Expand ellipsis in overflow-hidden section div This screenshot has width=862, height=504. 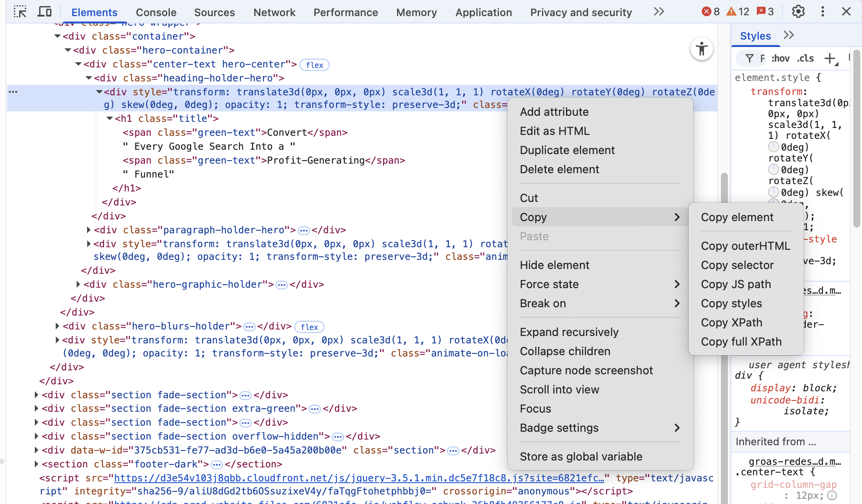pos(338,437)
